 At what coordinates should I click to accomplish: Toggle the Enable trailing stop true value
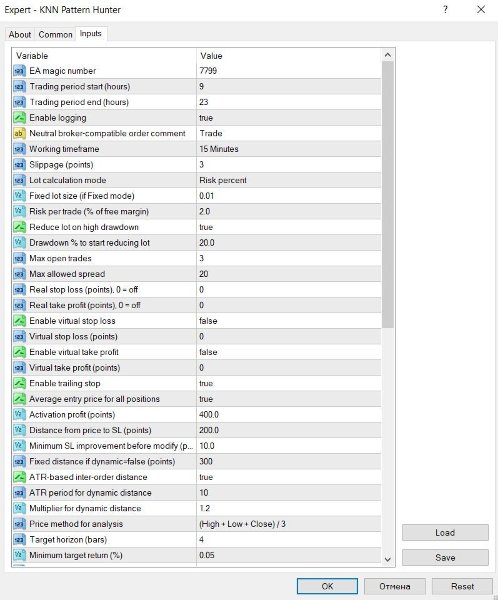[x=289, y=383]
